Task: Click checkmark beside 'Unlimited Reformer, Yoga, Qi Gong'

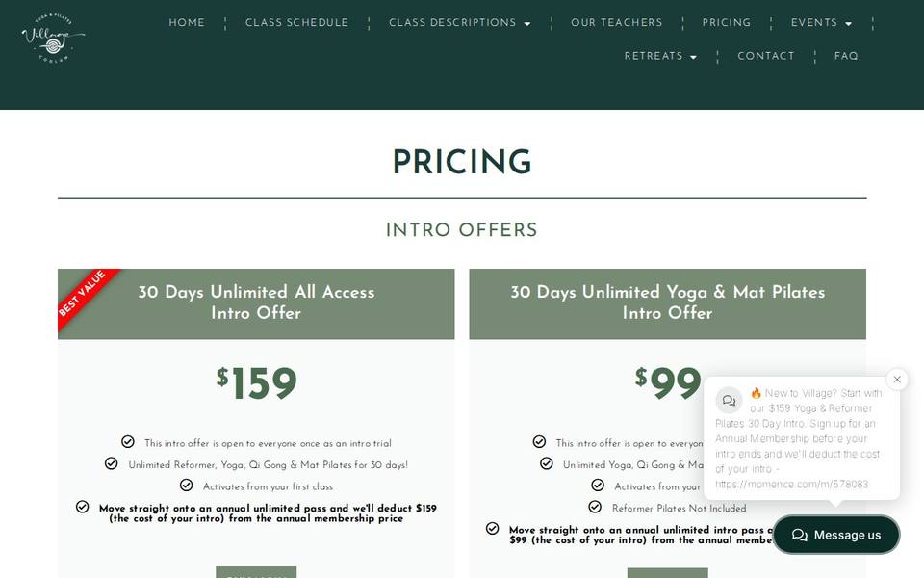Action: click(x=112, y=463)
